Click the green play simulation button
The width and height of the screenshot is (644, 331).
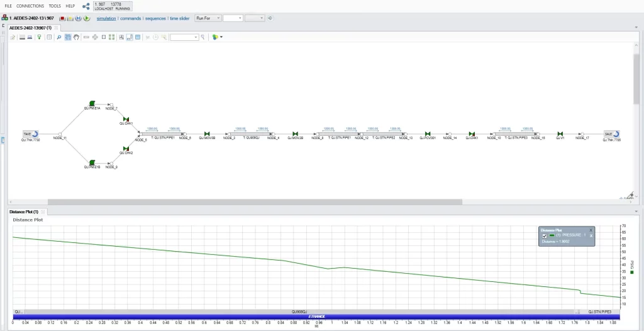[x=86, y=18]
